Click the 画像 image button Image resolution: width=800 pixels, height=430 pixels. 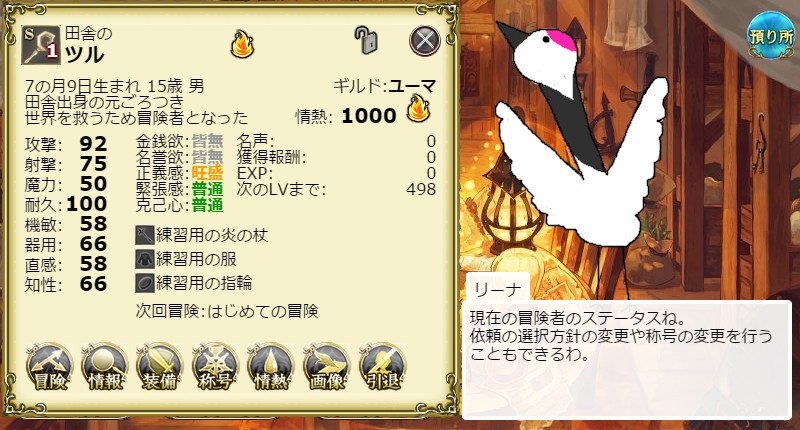click(326, 367)
